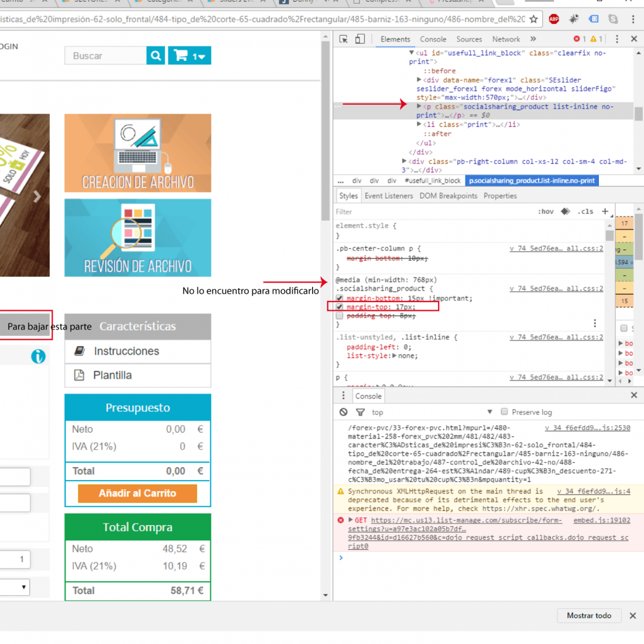Toggle the :hov element state button
The width and height of the screenshot is (644, 644).
pyautogui.click(x=546, y=211)
